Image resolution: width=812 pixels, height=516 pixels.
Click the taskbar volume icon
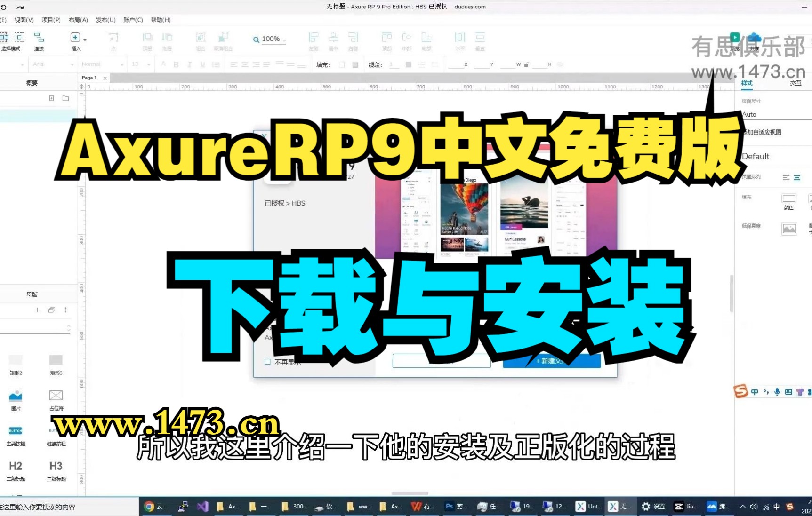[x=754, y=507]
